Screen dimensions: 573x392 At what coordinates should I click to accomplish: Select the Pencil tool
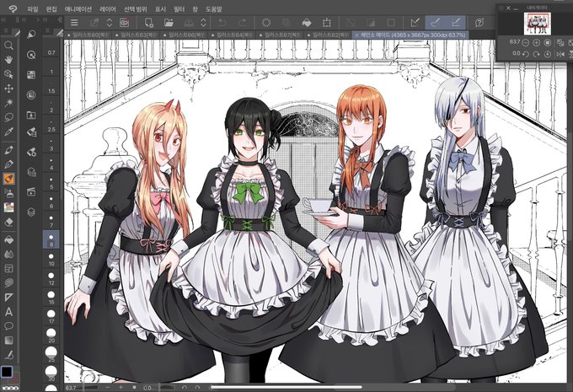[8, 164]
